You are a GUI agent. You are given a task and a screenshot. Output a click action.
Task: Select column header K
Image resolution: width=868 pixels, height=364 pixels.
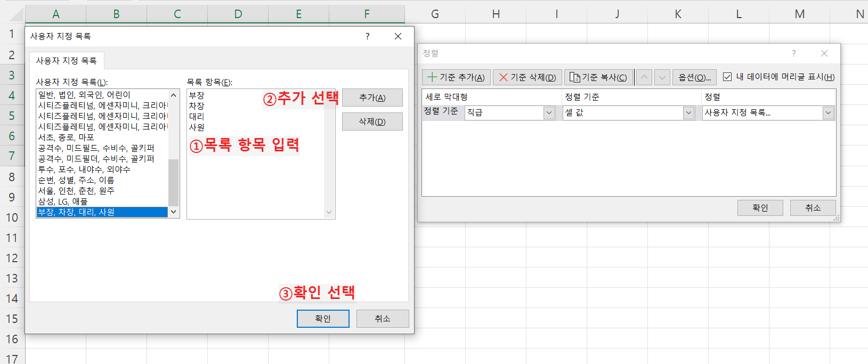click(x=678, y=14)
